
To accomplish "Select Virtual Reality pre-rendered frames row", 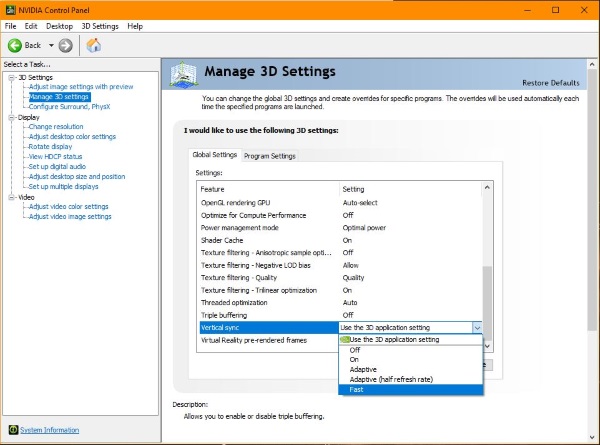I will coord(269,340).
